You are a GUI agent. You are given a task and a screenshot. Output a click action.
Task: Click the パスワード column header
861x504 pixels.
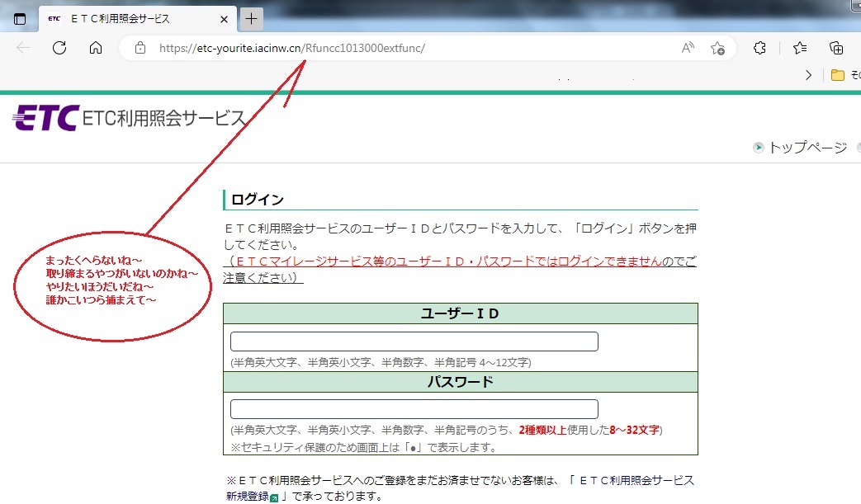(460, 382)
